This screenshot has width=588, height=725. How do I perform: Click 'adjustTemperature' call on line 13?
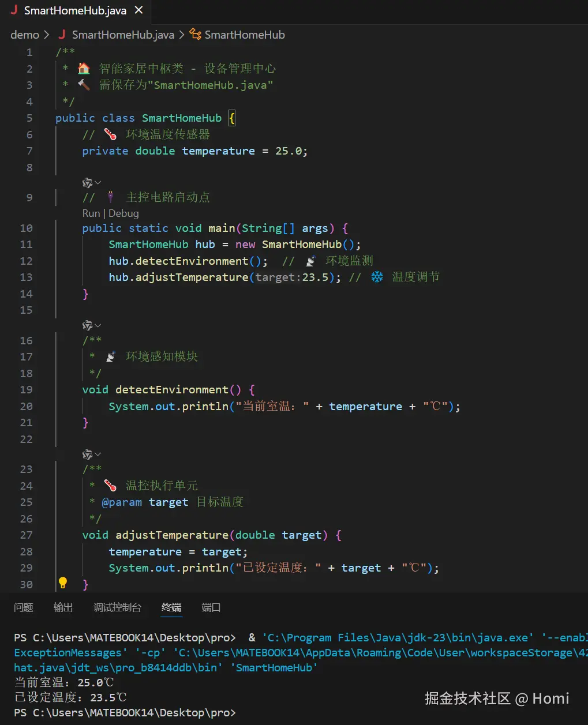(x=192, y=277)
